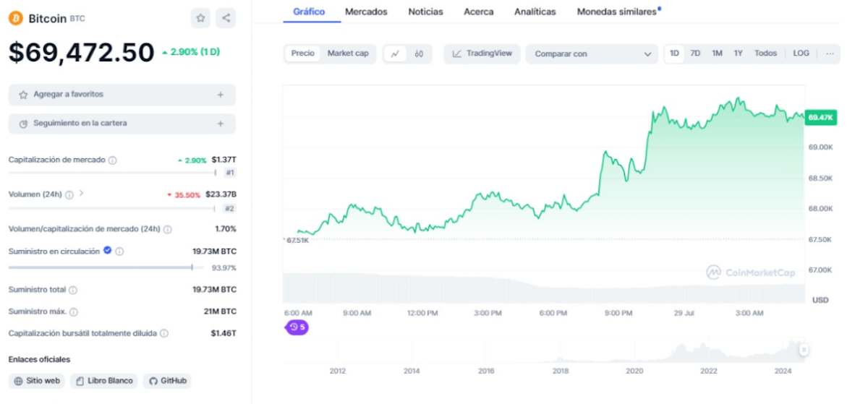
Task: Open the TradingView chart view
Action: [x=482, y=53]
